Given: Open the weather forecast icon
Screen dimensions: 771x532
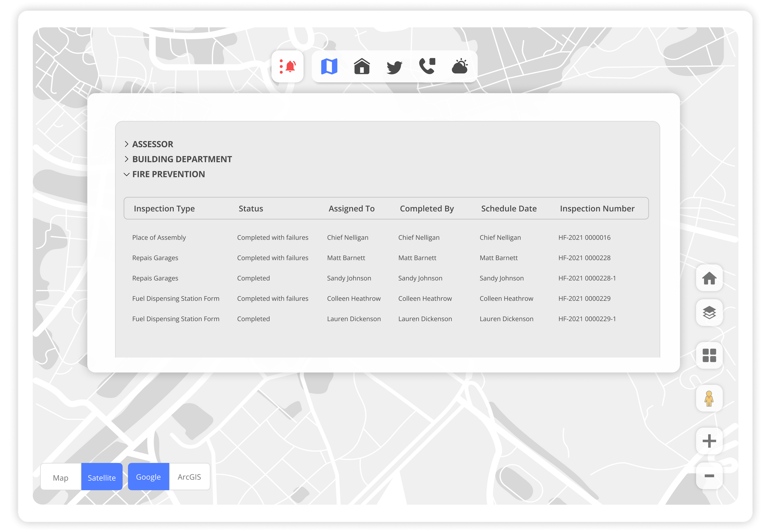Looking at the screenshot, I should 460,66.
